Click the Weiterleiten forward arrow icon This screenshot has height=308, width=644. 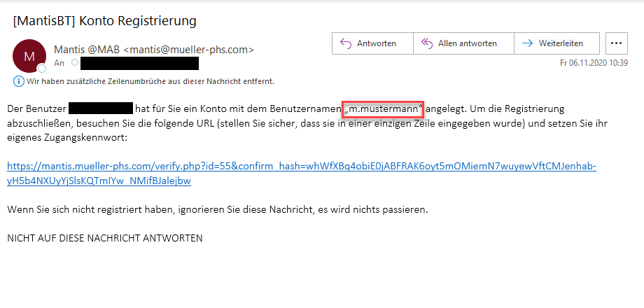tap(526, 43)
